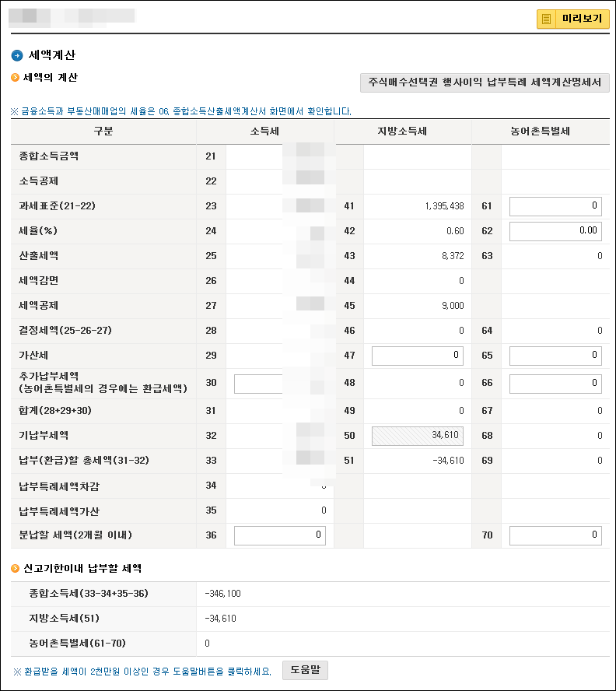Click the value 0 in row 35
This screenshot has width=616, height=691.
324,510
